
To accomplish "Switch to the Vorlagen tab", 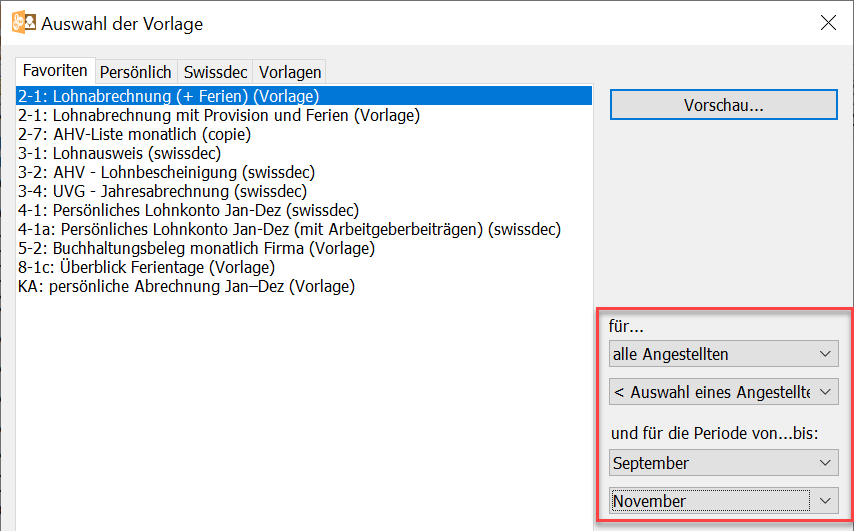I will click(290, 72).
